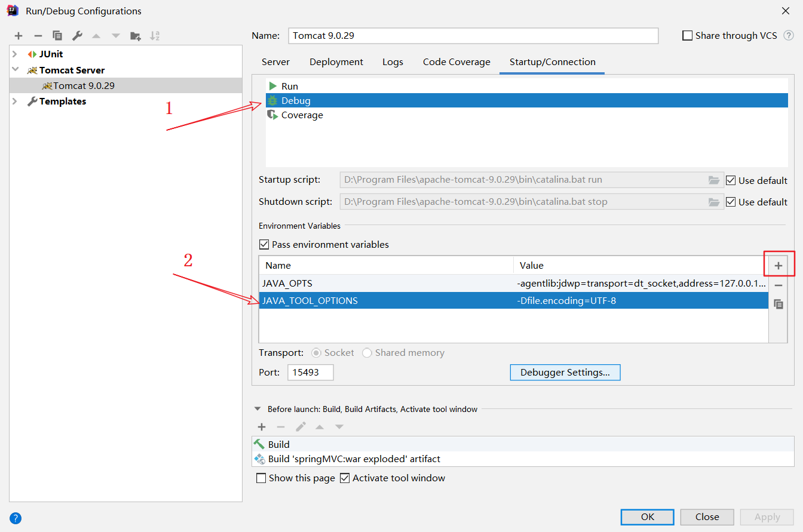Browse for shutdown script folder
This screenshot has height=532, width=803.
(714, 202)
